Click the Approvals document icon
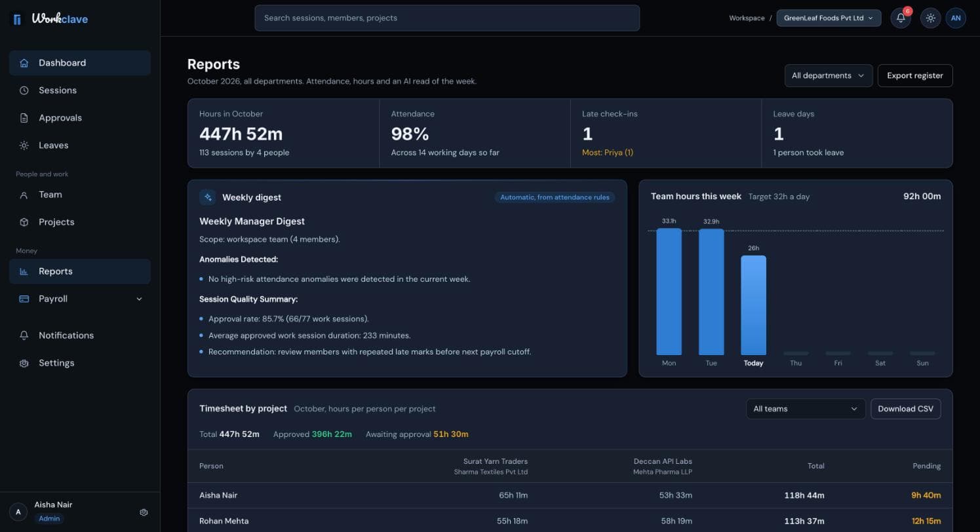 click(x=24, y=118)
